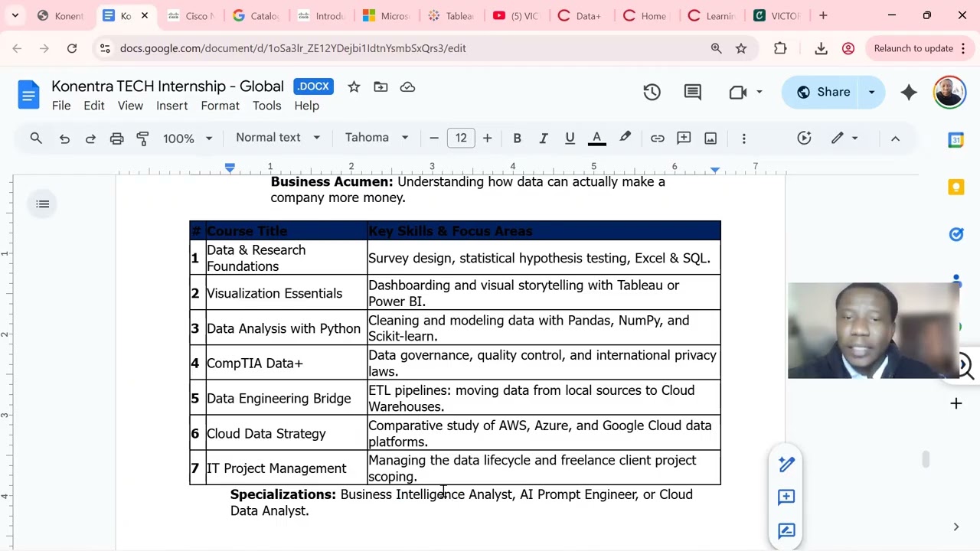Search the menus with magnifier icon
Image resolution: width=980 pixels, height=551 pixels.
[x=36, y=139]
